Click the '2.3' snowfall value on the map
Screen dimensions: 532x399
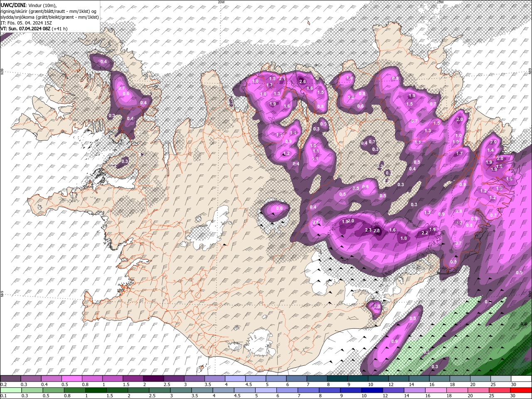pos(368,230)
